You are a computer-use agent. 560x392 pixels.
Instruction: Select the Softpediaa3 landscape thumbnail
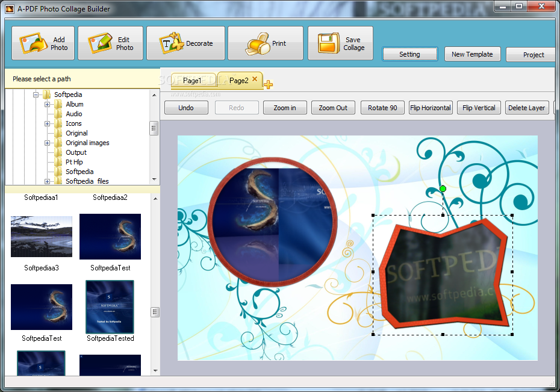point(42,236)
